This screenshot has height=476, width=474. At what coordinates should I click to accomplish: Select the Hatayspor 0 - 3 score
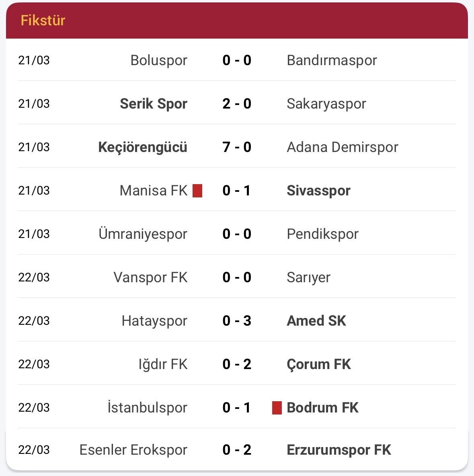(237, 321)
